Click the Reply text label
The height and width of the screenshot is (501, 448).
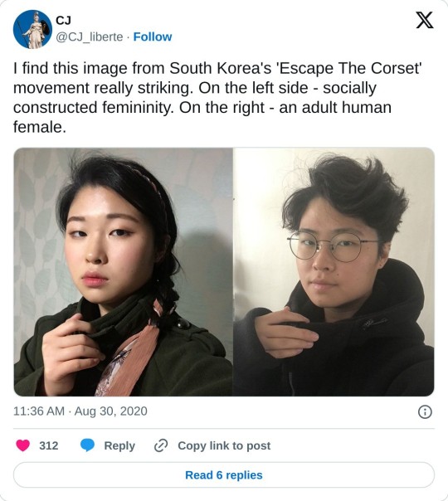click(x=119, y=445)
